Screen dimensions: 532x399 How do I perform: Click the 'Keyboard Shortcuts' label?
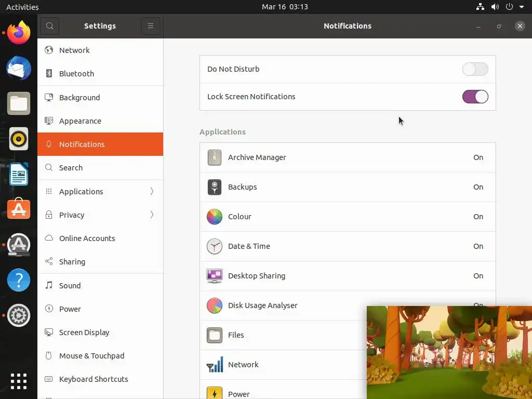pos(94,379)
